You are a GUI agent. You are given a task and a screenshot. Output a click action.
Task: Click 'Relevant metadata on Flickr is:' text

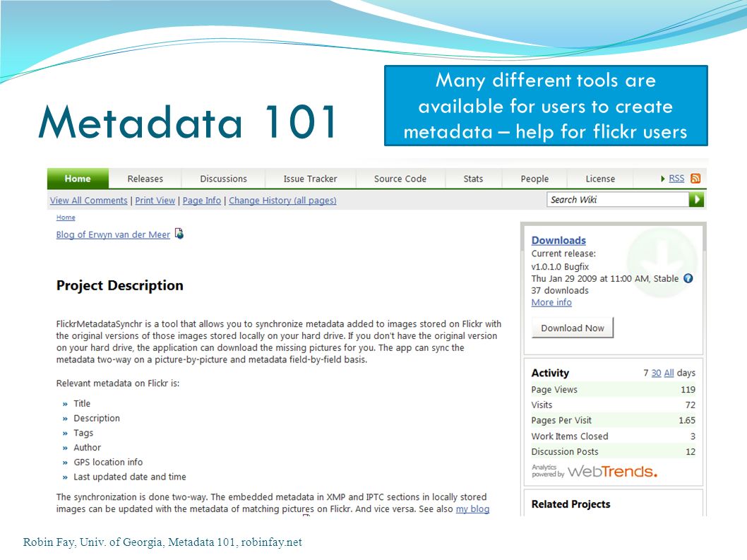(118, 383)
